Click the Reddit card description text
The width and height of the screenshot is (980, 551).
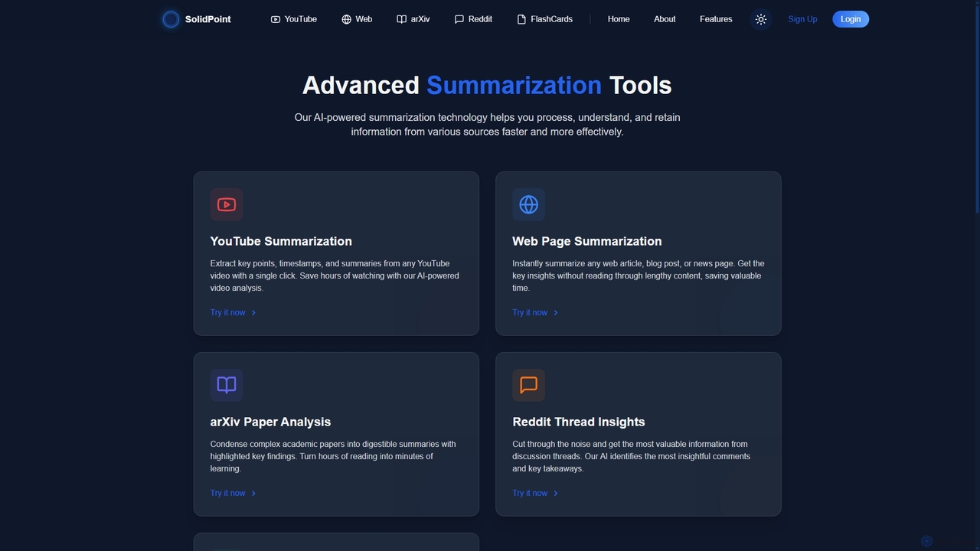pyautogui.click(x=631, y=456)
